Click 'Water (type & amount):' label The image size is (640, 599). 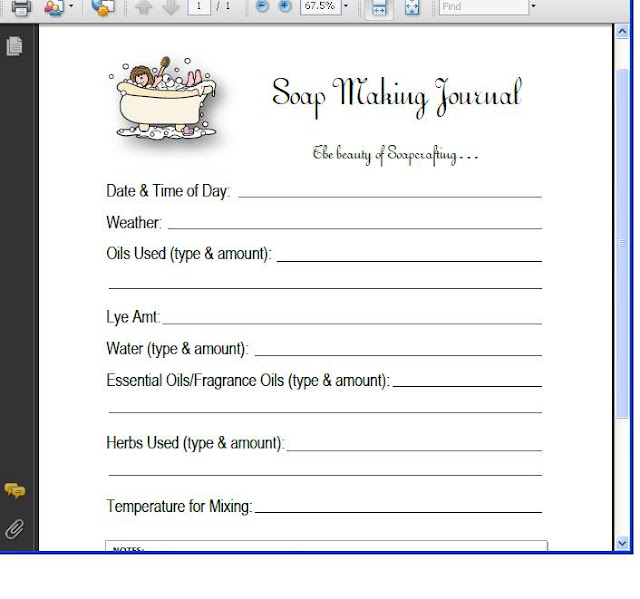coord(177,349)
